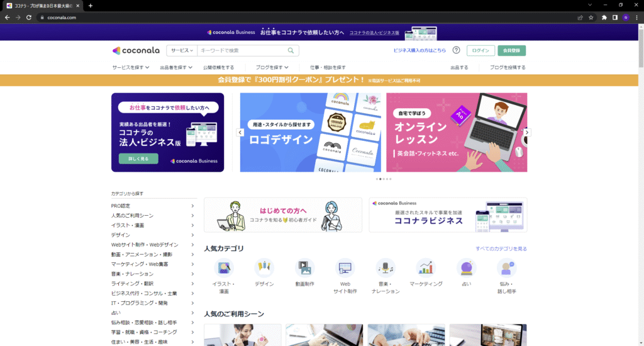
Task: Open the Chrome three-dot menu
Action: 636,18
